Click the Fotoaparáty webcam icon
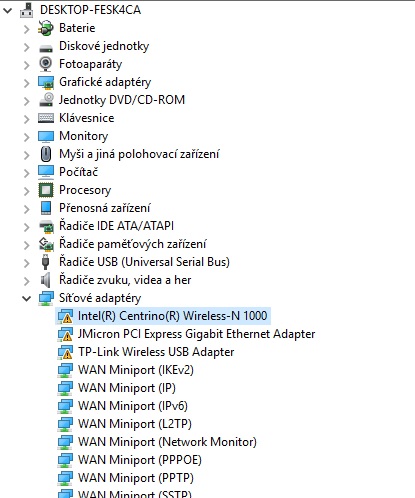 (x=46, y=64)
